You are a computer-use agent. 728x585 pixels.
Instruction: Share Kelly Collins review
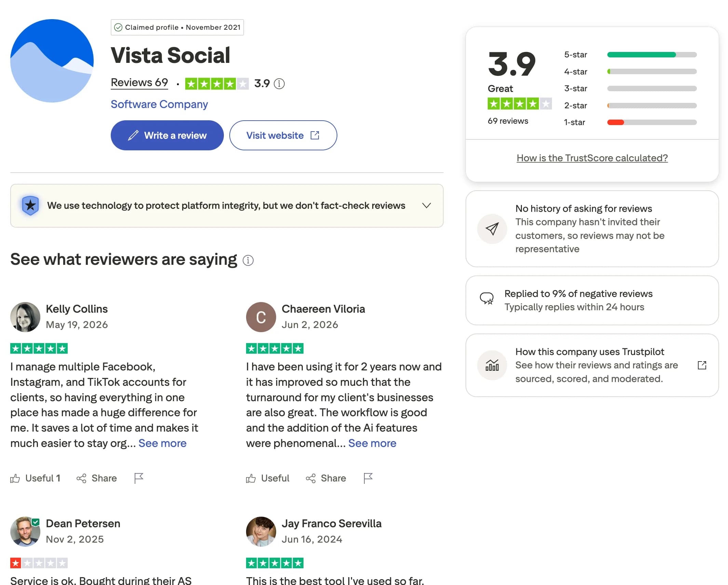coord(97,478)
